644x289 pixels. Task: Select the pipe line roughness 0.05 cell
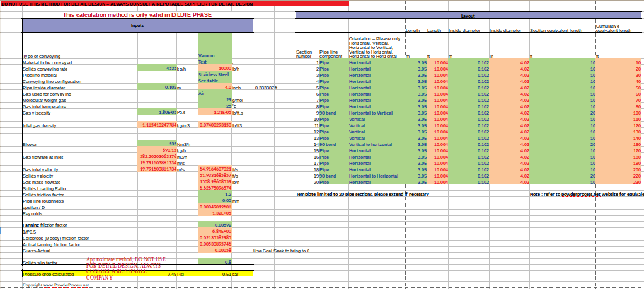tap(215, 201)
